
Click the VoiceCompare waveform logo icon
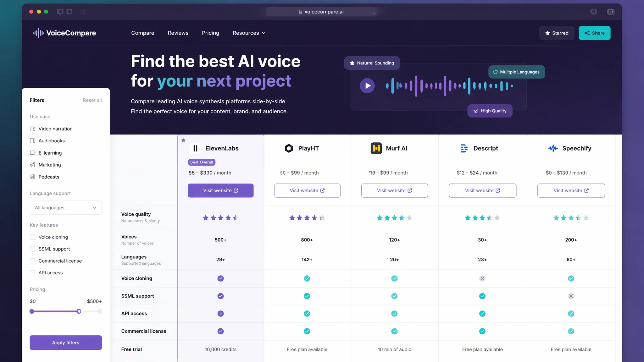coord(38,33)
